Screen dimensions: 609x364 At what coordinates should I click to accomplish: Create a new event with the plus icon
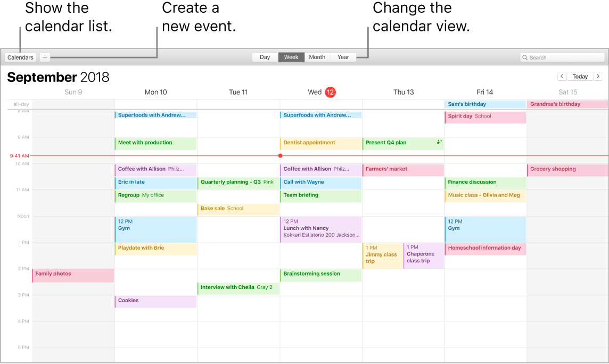click(x=45, y=57)
